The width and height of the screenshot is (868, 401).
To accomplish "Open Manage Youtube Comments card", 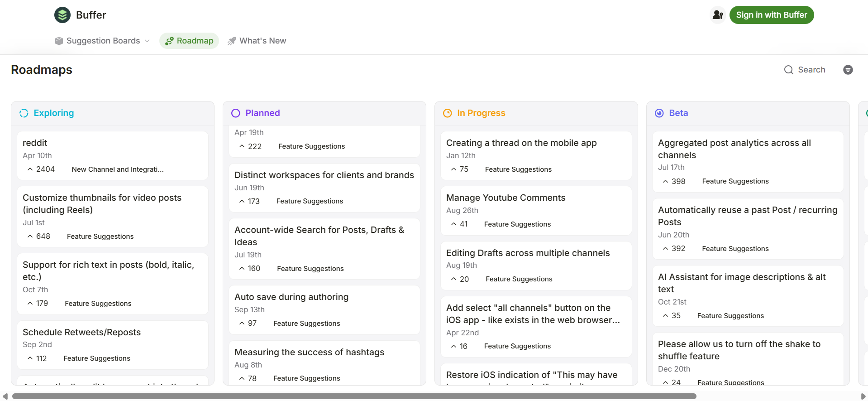I will click(x=536, y=211).
